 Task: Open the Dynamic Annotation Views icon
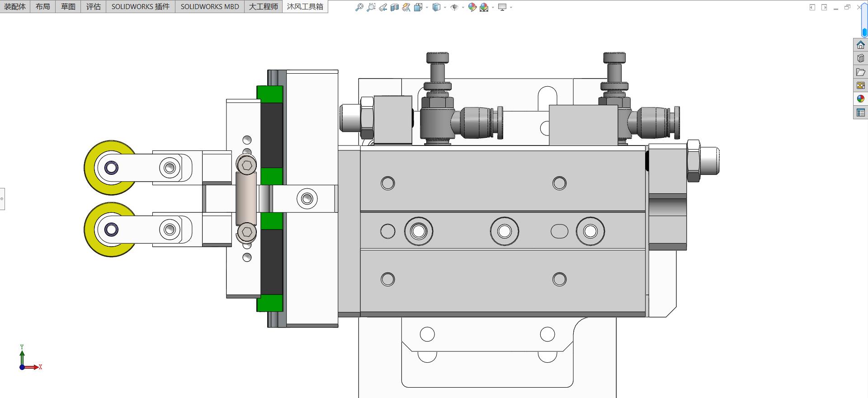point(406,7)
